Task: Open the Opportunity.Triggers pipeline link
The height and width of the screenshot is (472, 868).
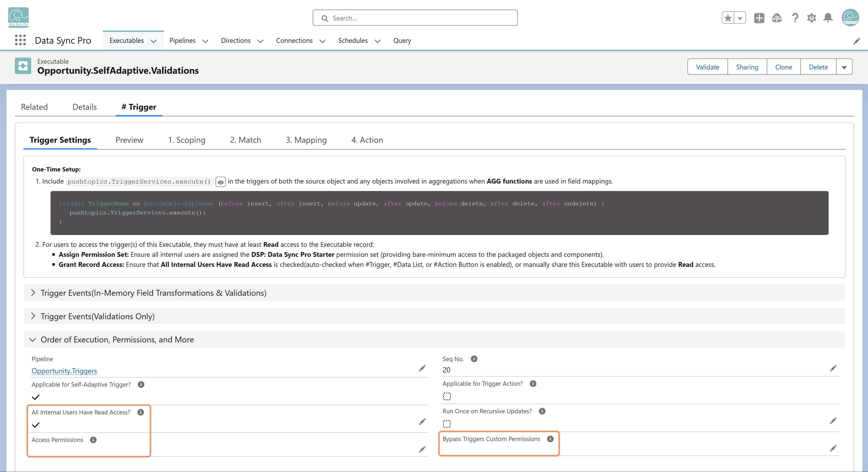Action: point(64,371)
